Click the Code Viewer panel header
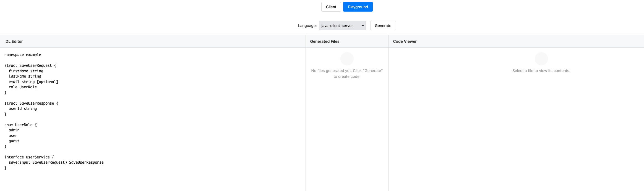Viewport: 644px width, 191px height. [405, 41]
